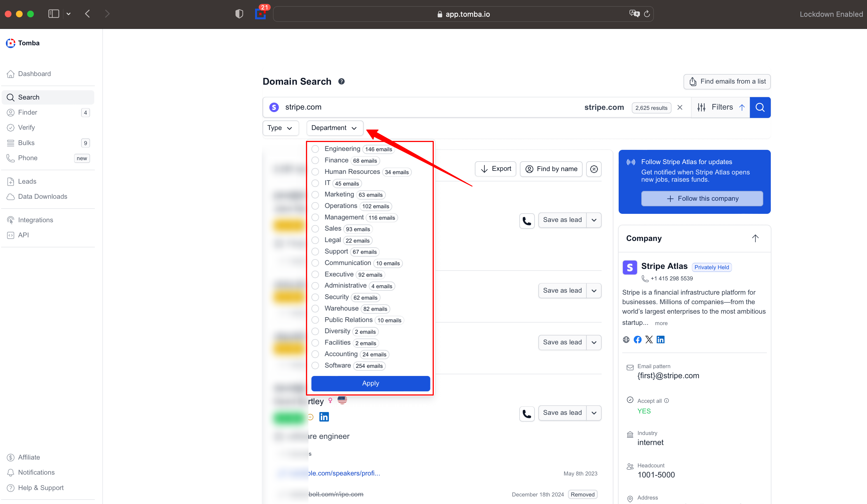867x504 pixels.
Task: Click the Notifications bell icon
Action: click(x=11, y=472)
